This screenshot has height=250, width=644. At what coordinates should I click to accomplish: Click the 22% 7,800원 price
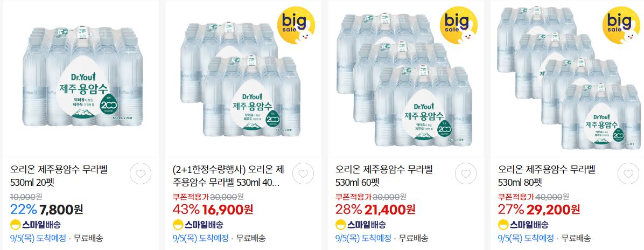tap(46, 210)
